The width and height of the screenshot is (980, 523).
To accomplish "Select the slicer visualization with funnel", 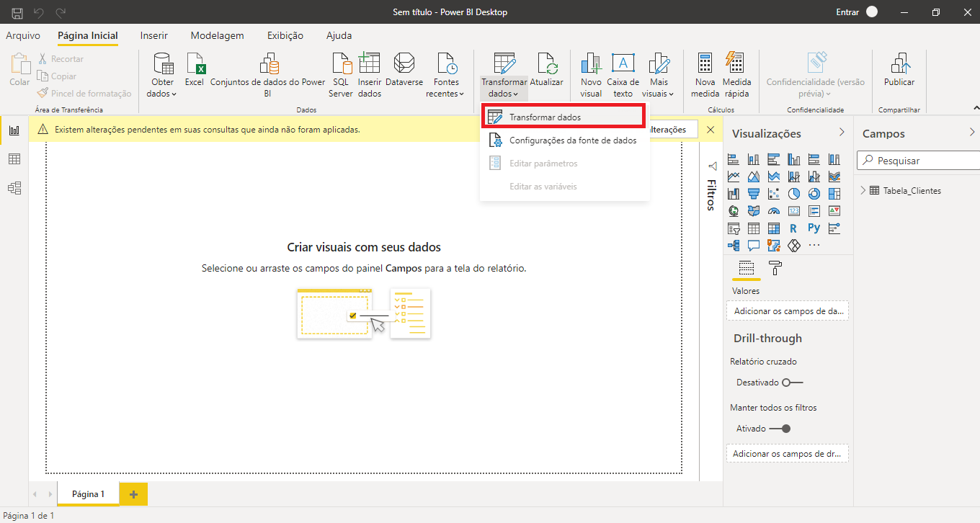I will (734, 228).
